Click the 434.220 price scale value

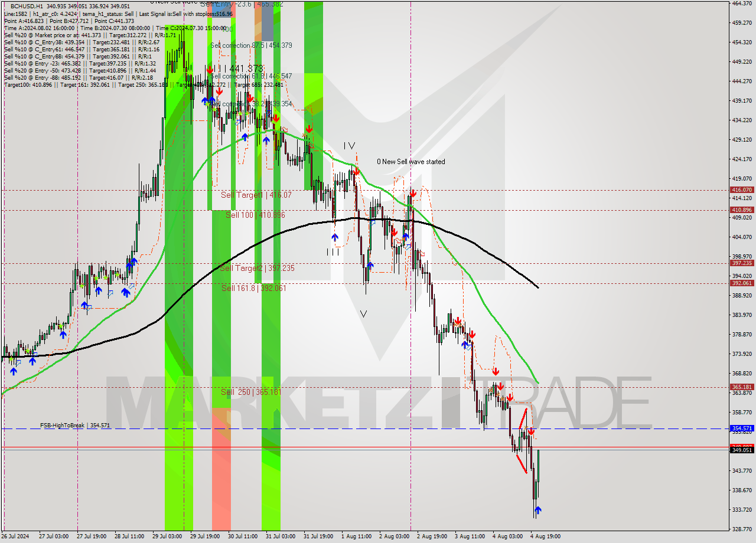click(741, 120)
